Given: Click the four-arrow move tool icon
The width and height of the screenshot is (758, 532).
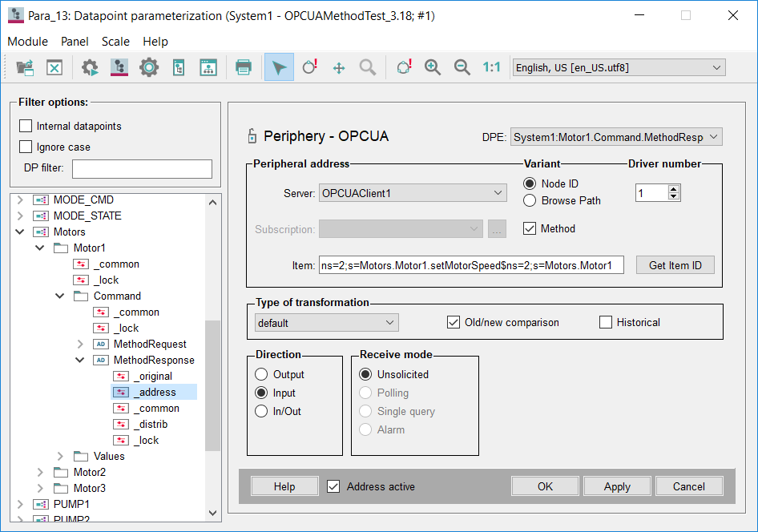Looking at the screenshot, I should tap(338, 67).
